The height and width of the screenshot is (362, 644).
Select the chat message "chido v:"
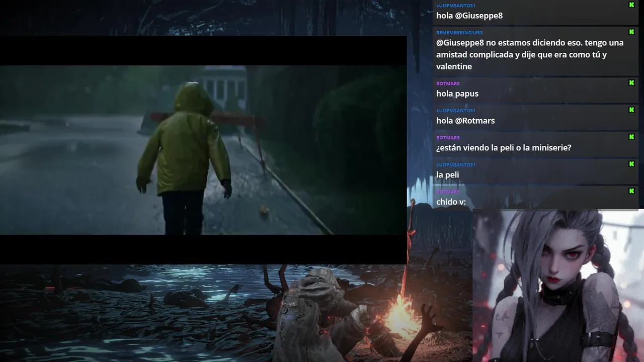(x=451, y=202)
